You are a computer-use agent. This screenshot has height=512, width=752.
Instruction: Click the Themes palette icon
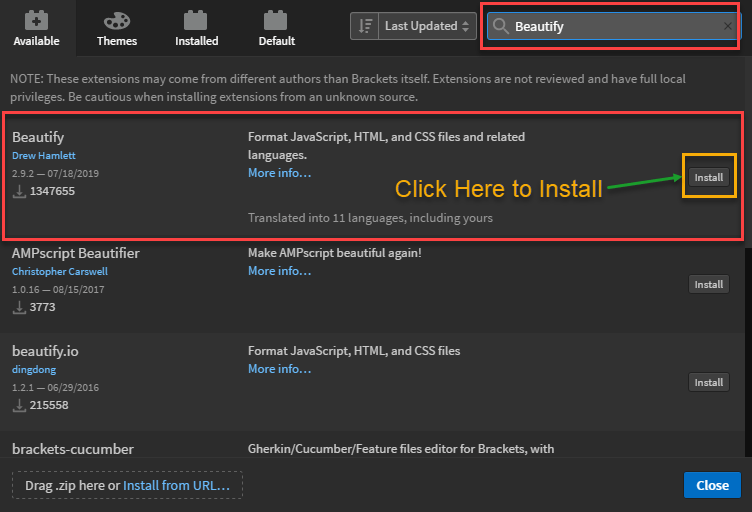pos(117,21)
